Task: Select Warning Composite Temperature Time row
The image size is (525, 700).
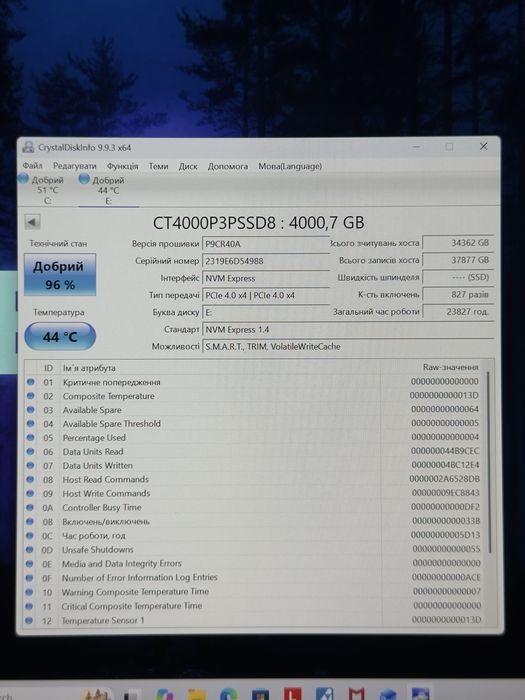Action: (x=254, y=592)
